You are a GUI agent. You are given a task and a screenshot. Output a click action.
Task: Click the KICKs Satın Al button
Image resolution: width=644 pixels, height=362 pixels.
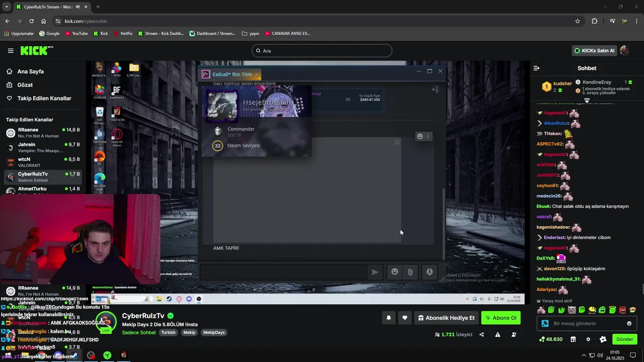click(x=595, y=51)
